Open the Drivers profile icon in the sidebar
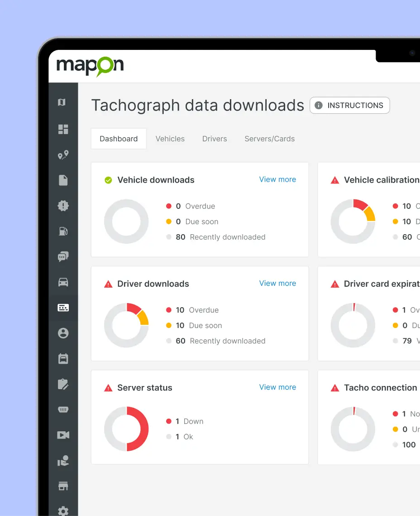420x516 pixels. [x=63, y=332]
